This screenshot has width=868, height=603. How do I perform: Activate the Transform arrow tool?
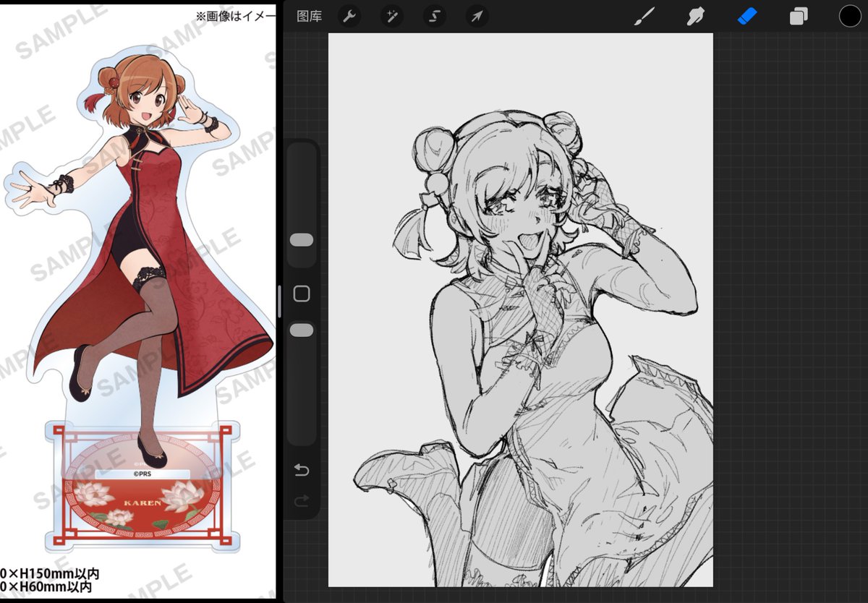coord(476,17)
